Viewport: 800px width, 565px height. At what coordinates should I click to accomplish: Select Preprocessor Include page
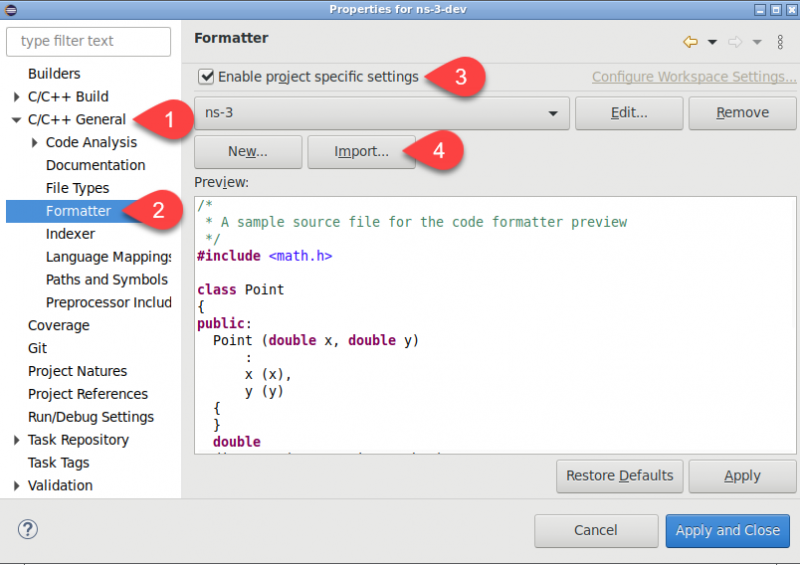tap(108, 303)
